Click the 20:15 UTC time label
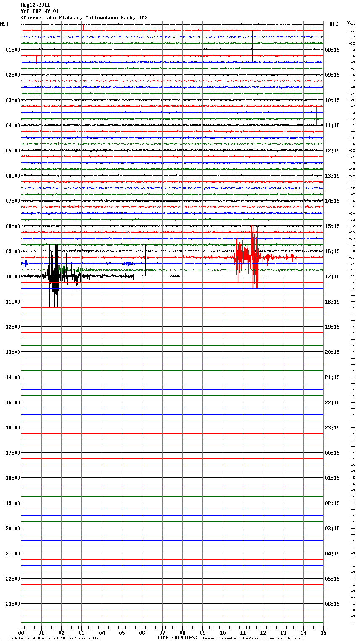This screenshot has height=644, width=357. coord(332,352)
